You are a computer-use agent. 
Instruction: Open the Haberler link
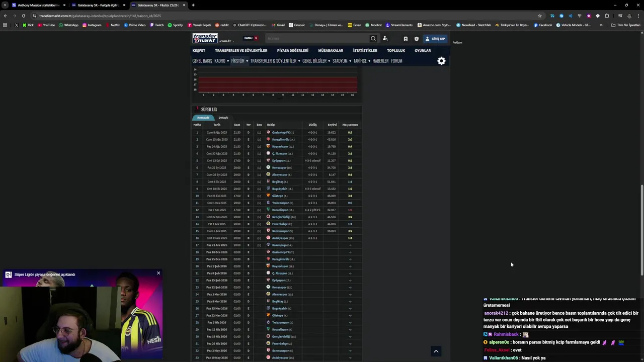[380, 61]
